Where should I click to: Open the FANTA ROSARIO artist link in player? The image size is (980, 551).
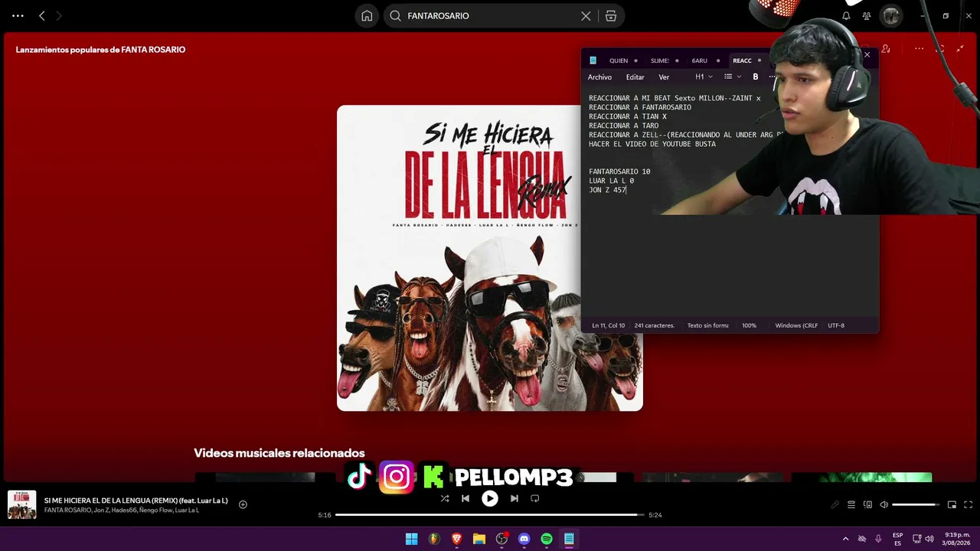67,510
